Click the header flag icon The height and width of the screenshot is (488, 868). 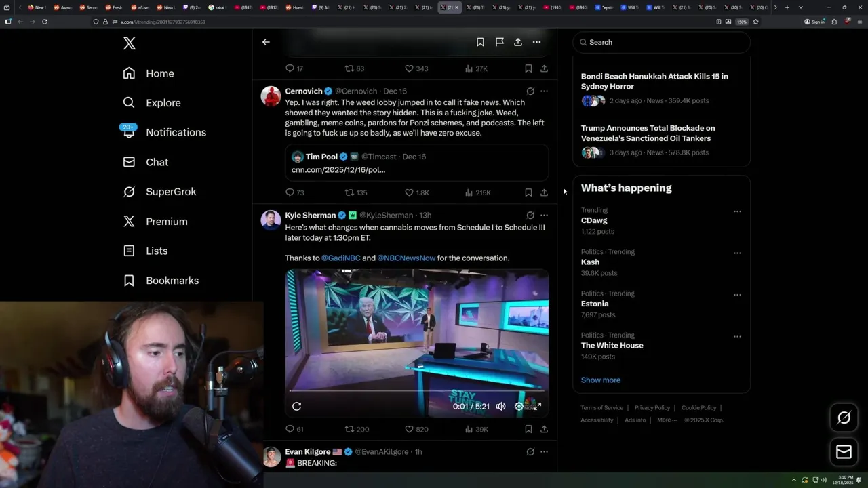(x=499, y=42)
